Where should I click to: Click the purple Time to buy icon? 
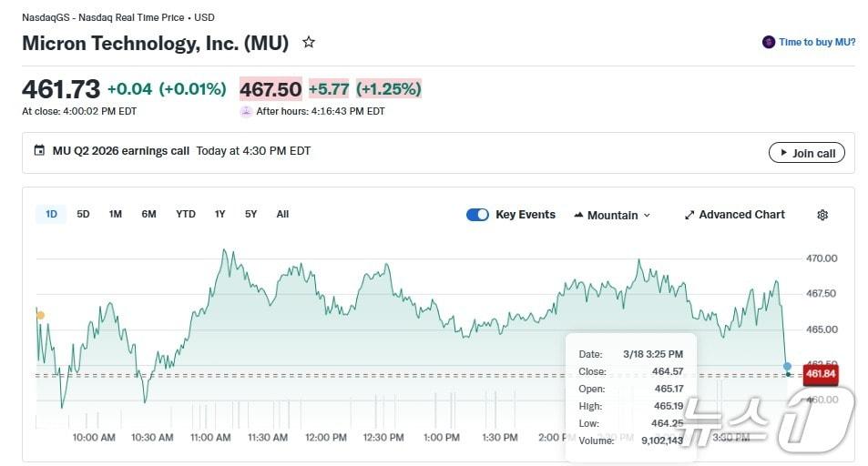[769, 42]
